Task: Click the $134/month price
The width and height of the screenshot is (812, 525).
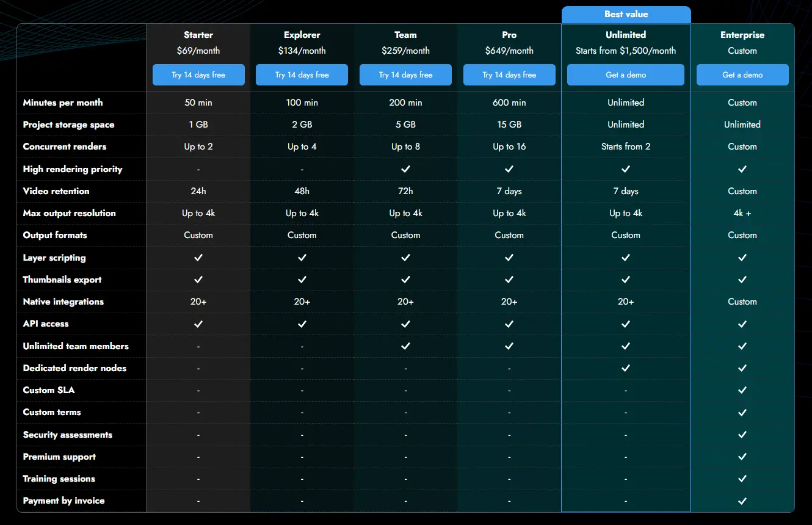Action: [x=302, y=51]
